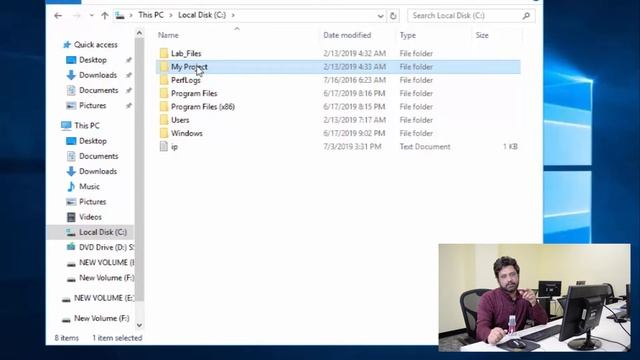Open pinned Documents under Quick access
640x360 pixels.
click(x=98, y=90)
